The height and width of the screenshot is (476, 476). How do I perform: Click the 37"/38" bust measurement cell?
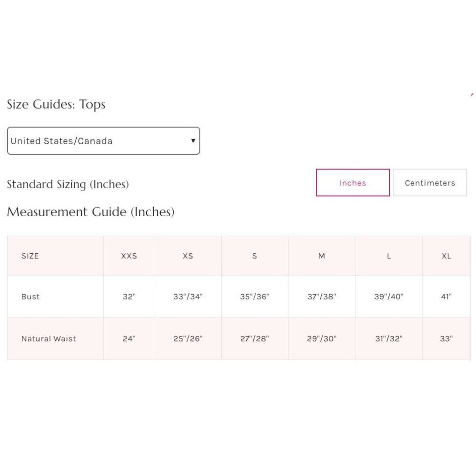point(322,297)
